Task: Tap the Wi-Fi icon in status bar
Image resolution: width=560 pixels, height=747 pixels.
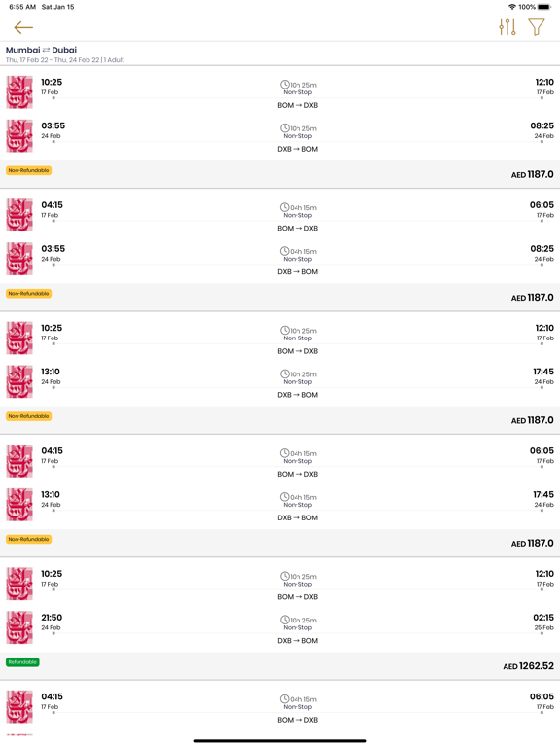Action: [512, 7]
